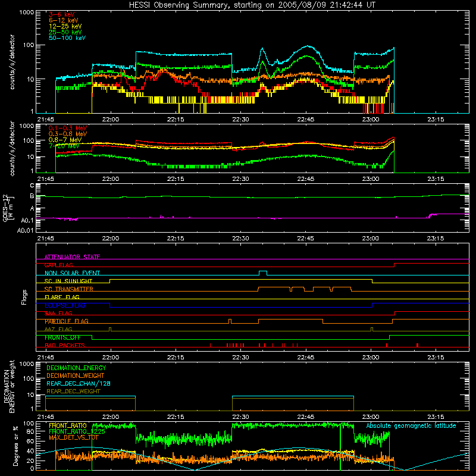Select the FRONTS_OFF flag label
The height and width of the screenshot is (476, 476).
(x=64, y=337)
